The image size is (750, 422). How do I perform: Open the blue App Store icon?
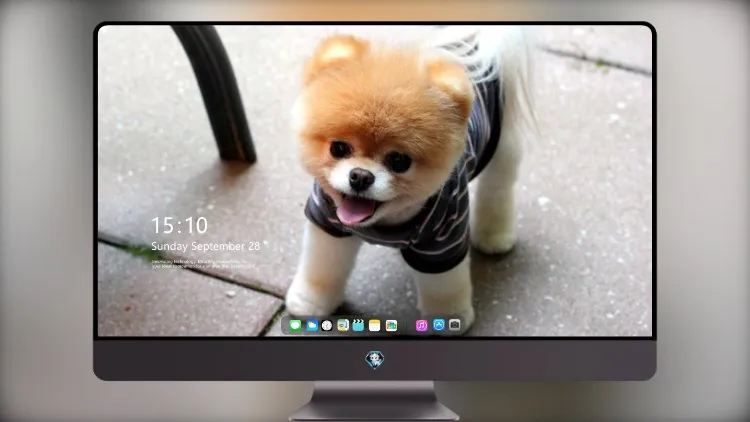[x=439, y=325]
